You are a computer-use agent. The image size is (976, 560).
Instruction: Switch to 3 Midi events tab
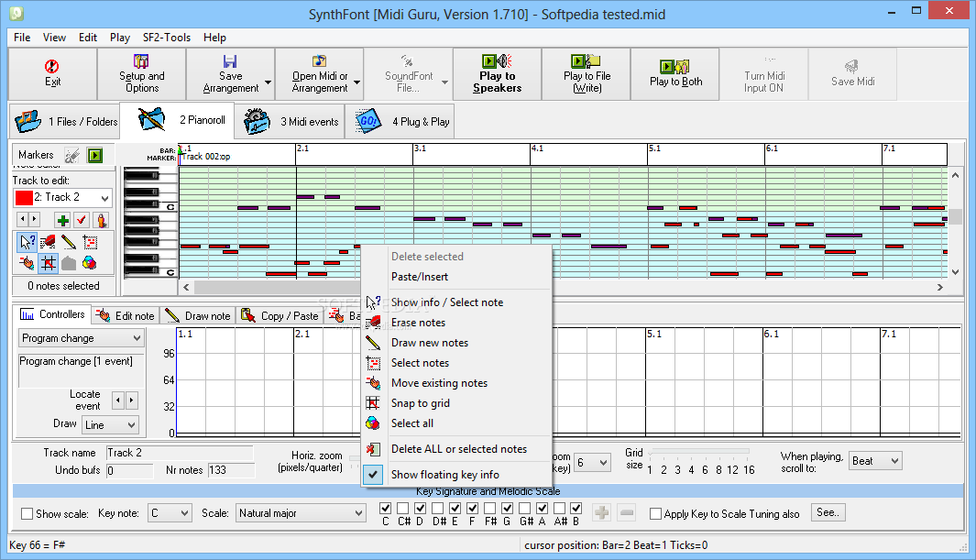tap(291, 121)
